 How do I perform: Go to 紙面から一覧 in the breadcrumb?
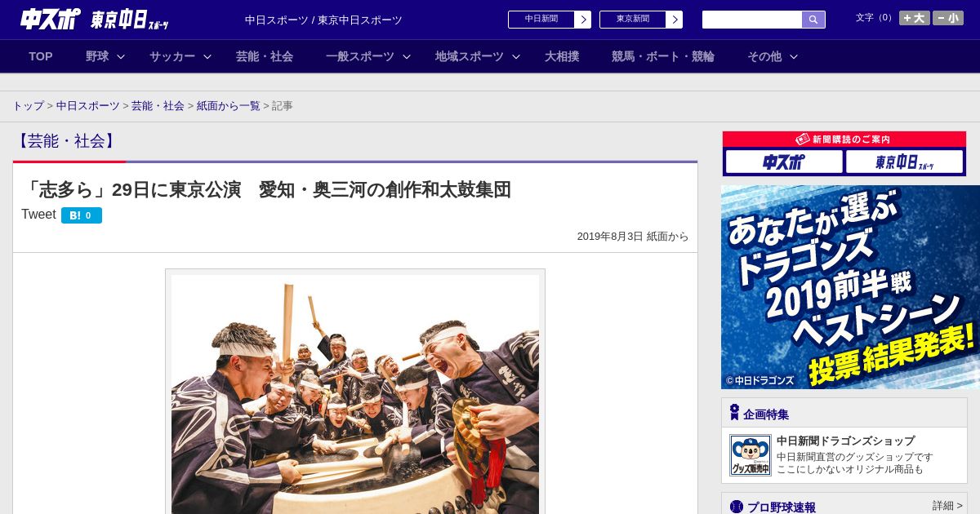[229, 106]
